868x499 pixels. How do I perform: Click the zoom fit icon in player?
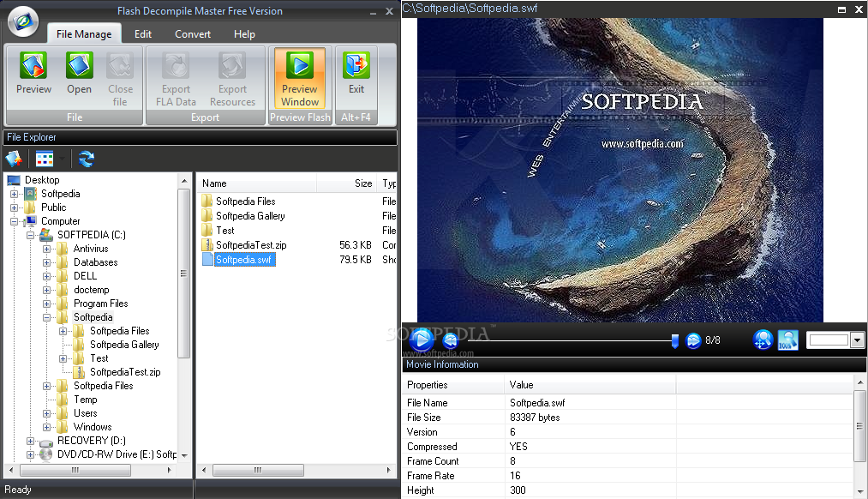(763, 340)
